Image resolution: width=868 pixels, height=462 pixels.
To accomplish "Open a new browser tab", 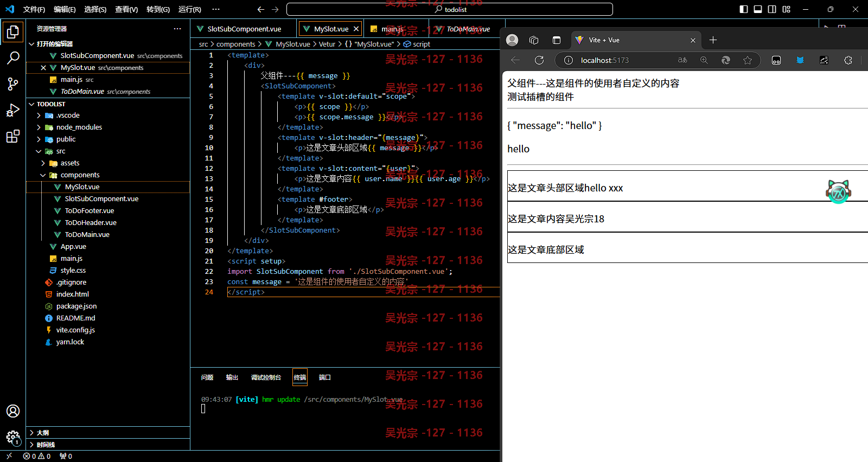I will [x=713, y=40].
